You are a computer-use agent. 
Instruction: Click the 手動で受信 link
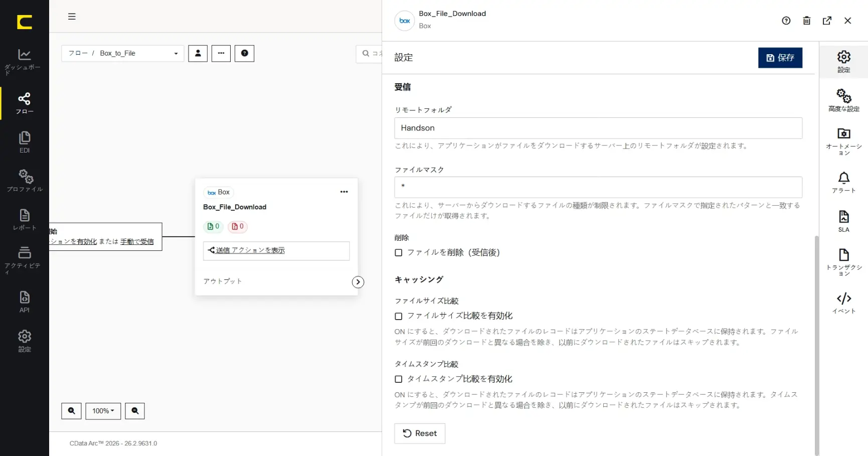pyautogui.click(x=137, y=241)
